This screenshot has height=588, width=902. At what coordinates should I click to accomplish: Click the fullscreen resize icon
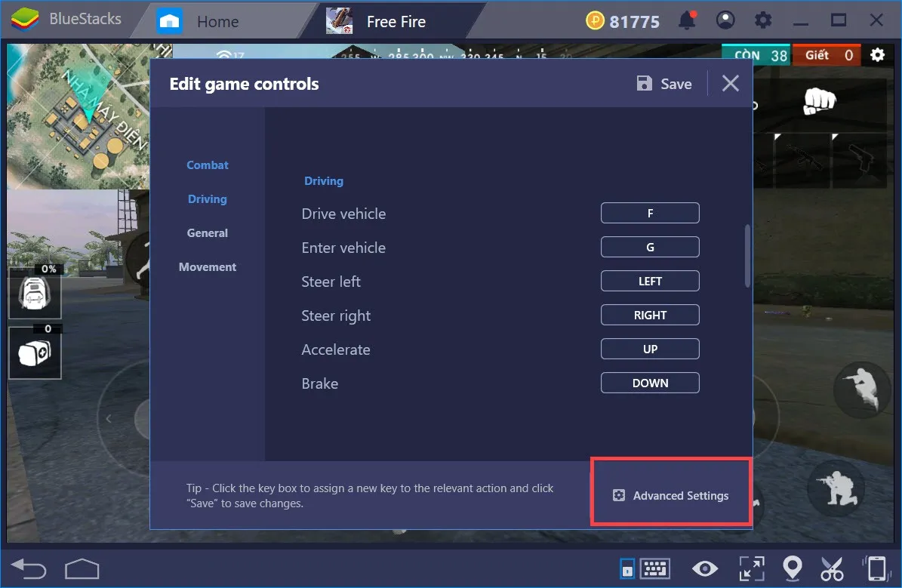(x=752, y=568)
